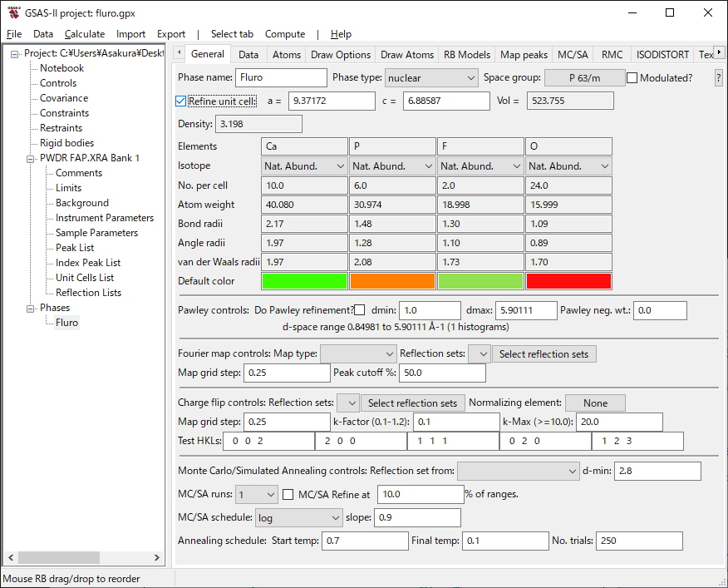Enable Do Pawley refinement checkbox
The width and height of the screenshot is (728, 588).
click(x=359, y=310)
